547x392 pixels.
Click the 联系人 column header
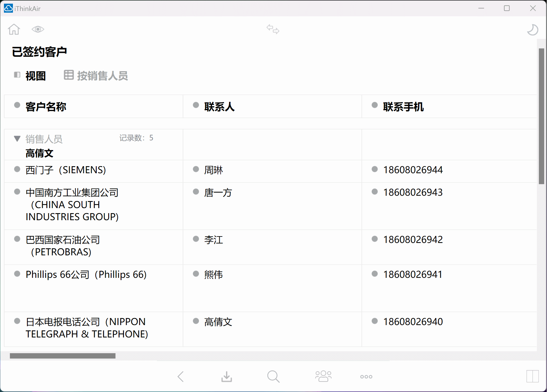point(220,107)
